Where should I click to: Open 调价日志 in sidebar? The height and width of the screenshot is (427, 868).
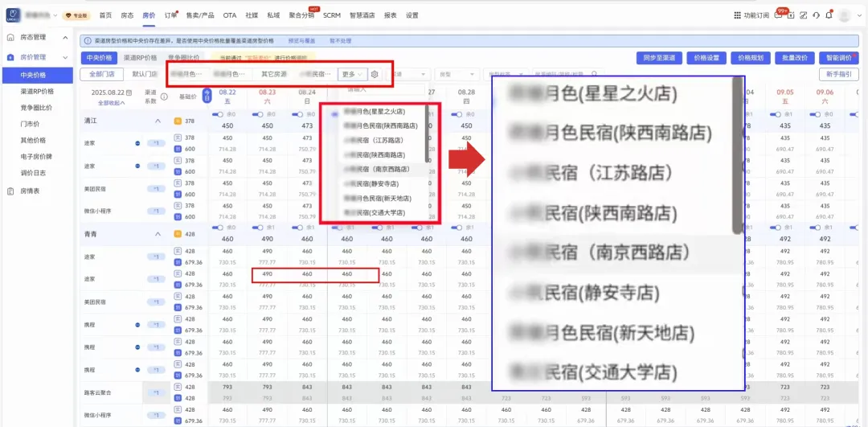coord(33,173)
